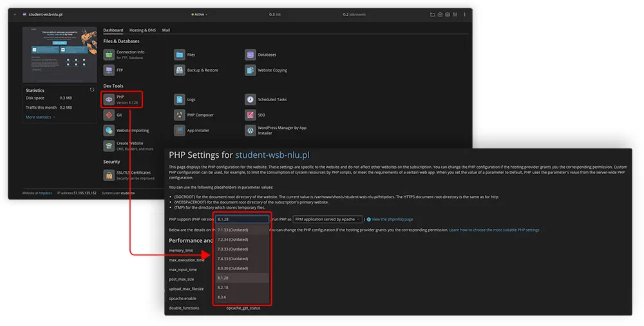644x326 pixels.
Task: Click the Traffic this month 0.2 MB statistic
Action: [x=48, y=108]
